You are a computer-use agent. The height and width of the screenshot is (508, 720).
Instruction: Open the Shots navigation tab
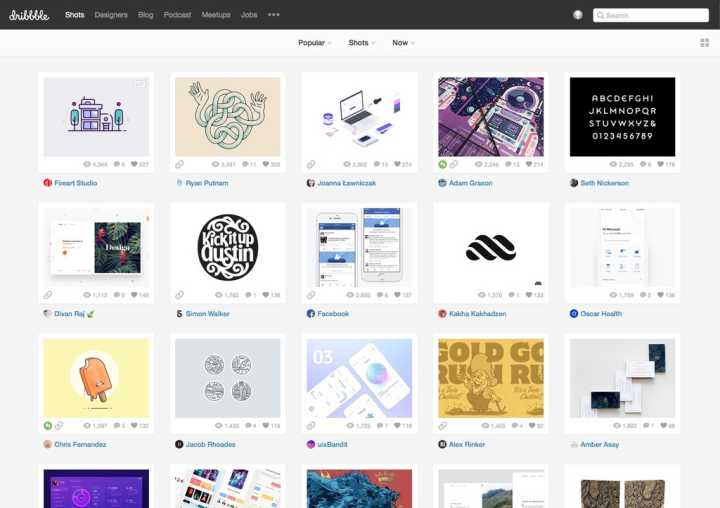(x=74, y=15)
